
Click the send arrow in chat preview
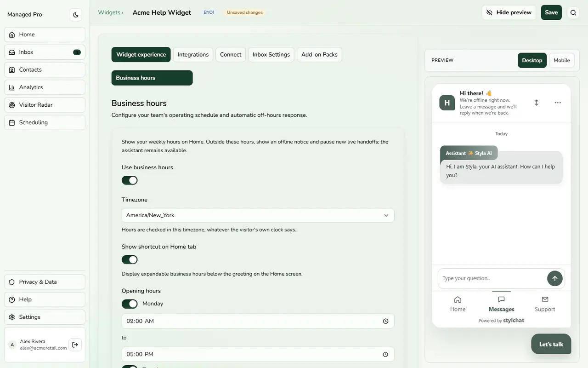tap(555, 278)
